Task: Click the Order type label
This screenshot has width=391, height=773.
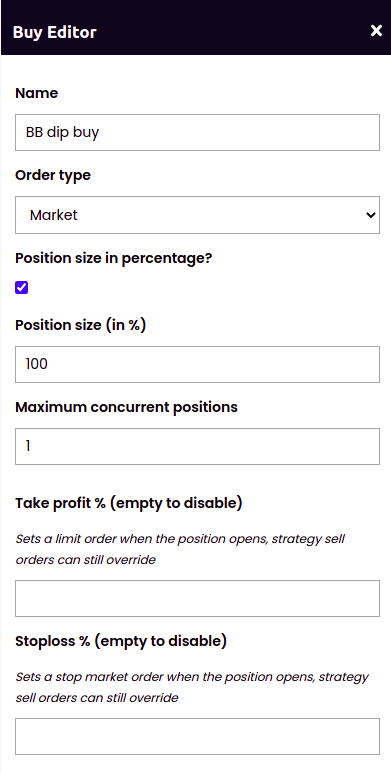Action: (x=53, y=176)
